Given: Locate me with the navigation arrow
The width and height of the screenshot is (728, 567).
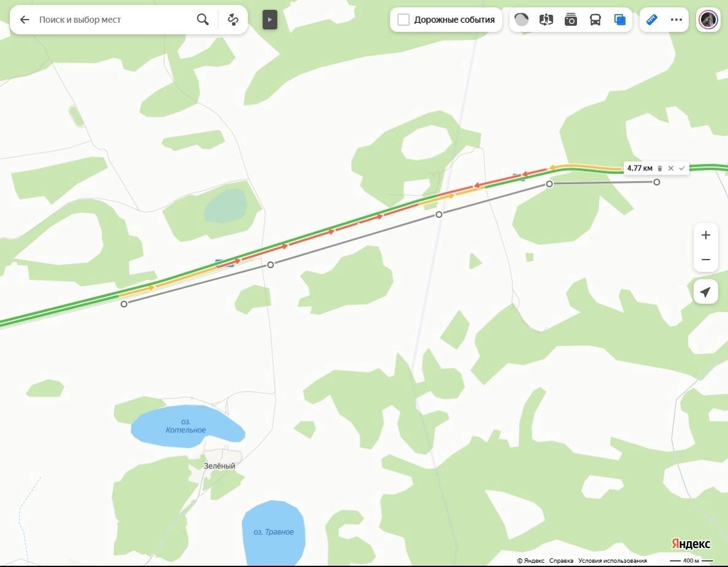Looking at the screenshot, I should (706, 292).
